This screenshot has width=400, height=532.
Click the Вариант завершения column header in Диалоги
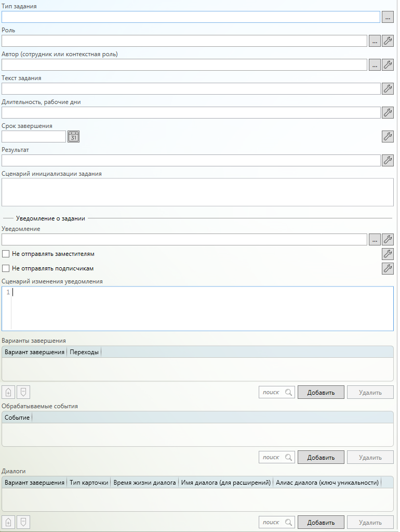tap(35, 483)
